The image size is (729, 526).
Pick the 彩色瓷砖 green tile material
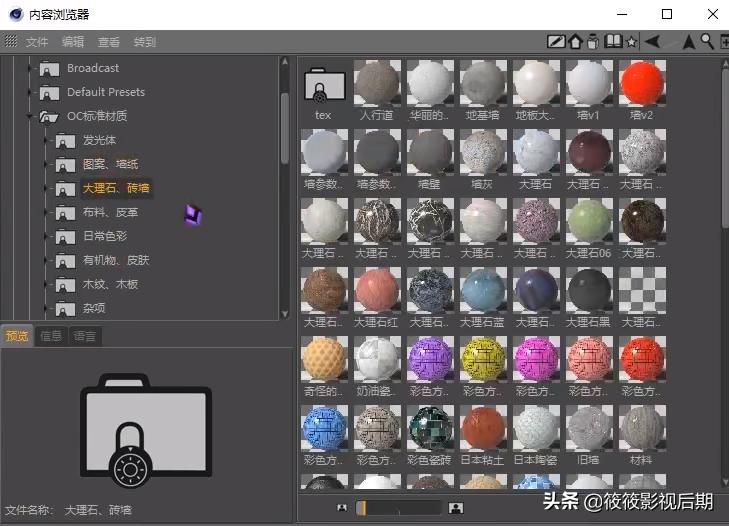430,427
